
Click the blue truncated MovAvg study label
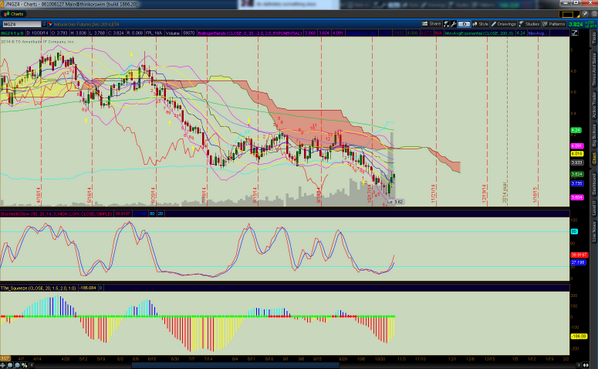tap(538, 33)
